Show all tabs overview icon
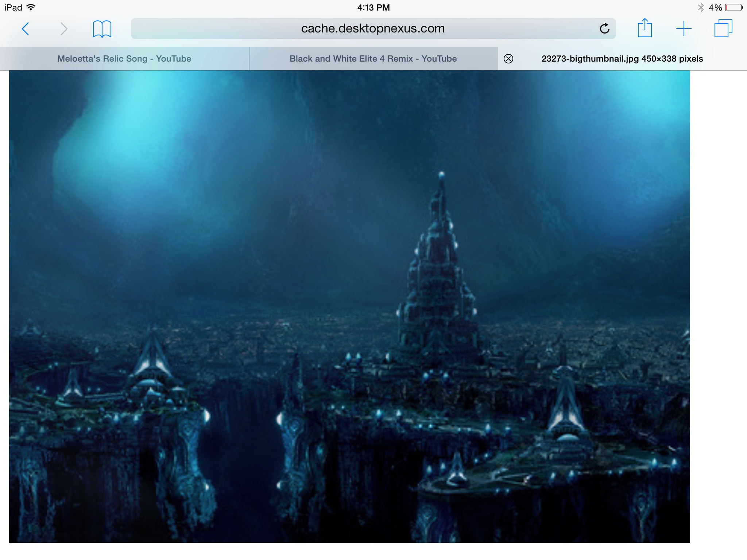Image resolution: width=747 pixels, height=560 pixels. coord(723,28)
